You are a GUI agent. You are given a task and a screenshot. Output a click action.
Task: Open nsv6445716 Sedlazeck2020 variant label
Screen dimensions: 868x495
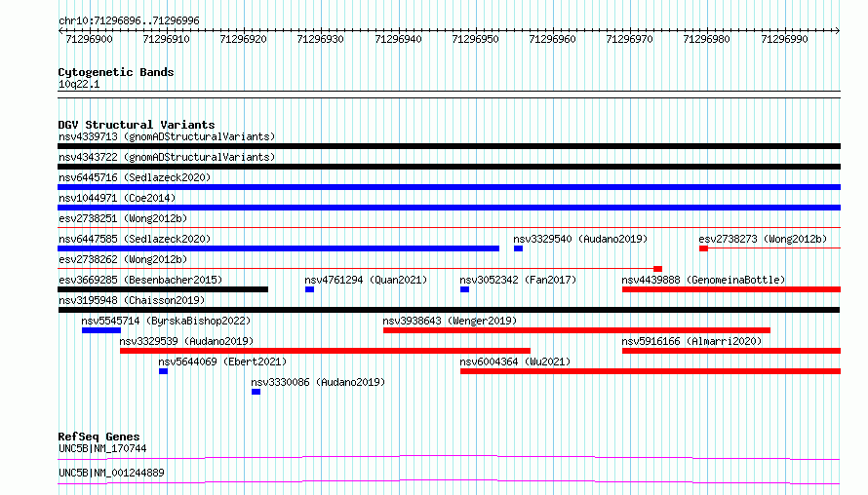tap(135, 177)
